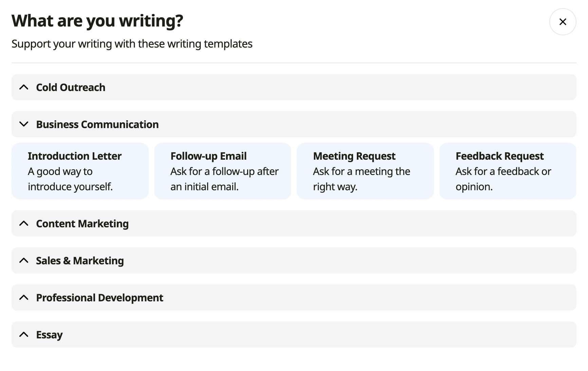588x371 pixels.
Task: Open the Meeting Request template card
Action: click(x=365, y=171)
